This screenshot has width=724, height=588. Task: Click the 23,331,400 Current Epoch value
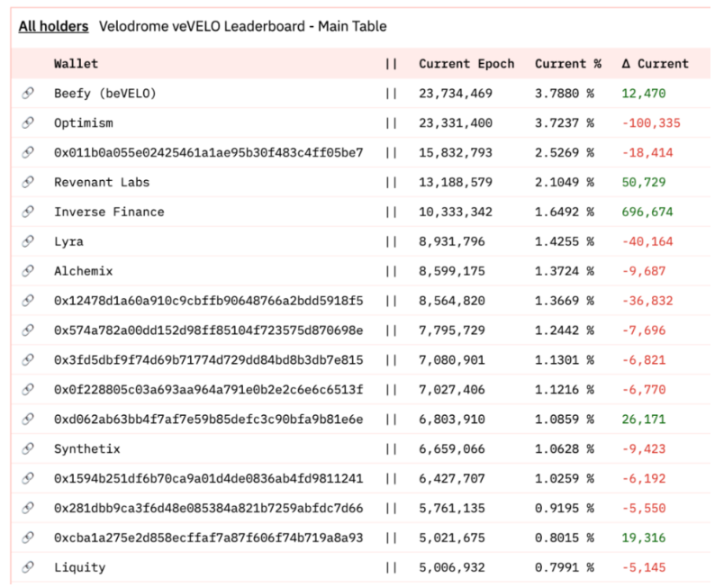tap(456, 123)
